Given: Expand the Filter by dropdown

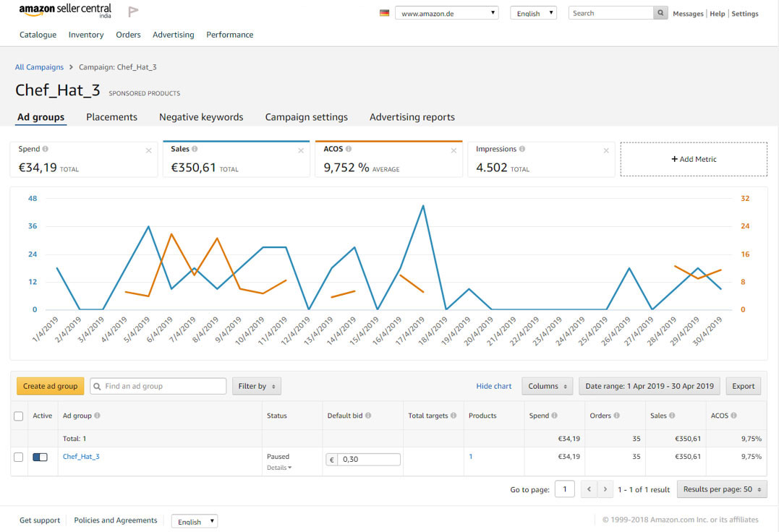Looking at the screenshot, I should [x=257, y=386].
